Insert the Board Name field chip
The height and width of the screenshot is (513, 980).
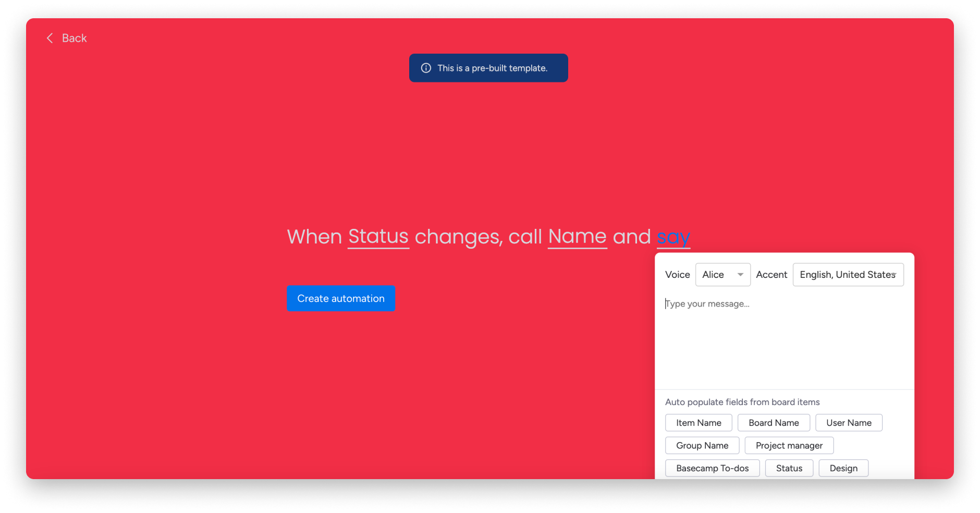coord(774,423)
